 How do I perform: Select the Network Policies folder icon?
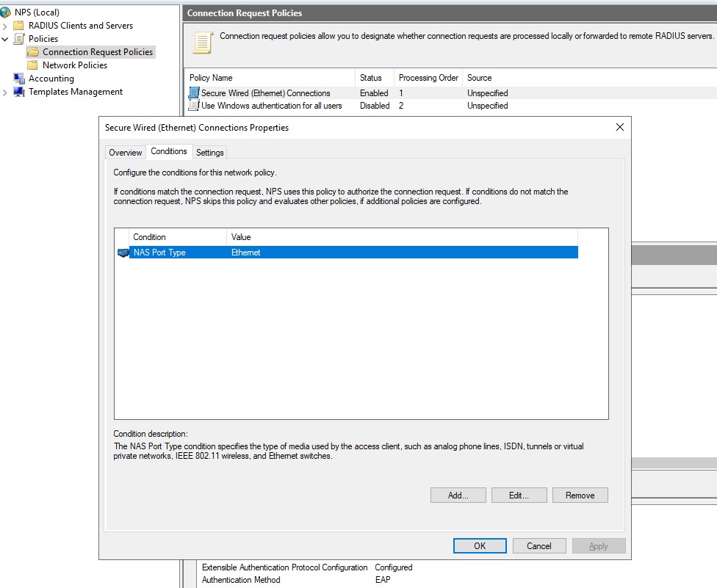(33, 65)
